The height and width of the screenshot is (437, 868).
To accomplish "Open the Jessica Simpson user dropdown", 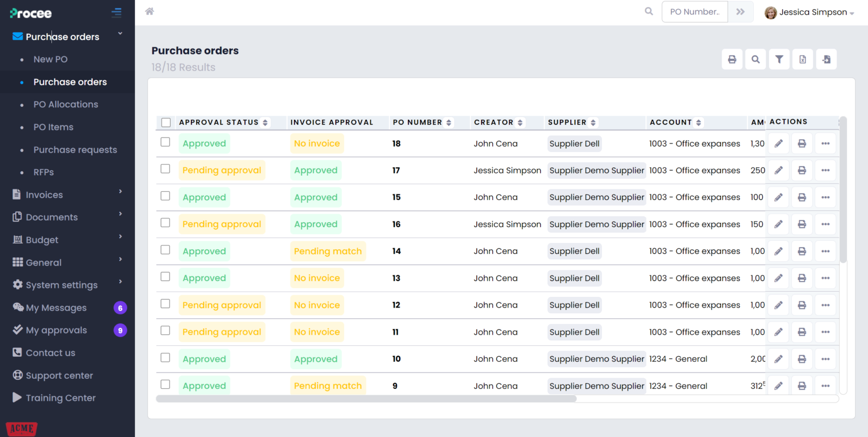I will click(x=809, y=12).
